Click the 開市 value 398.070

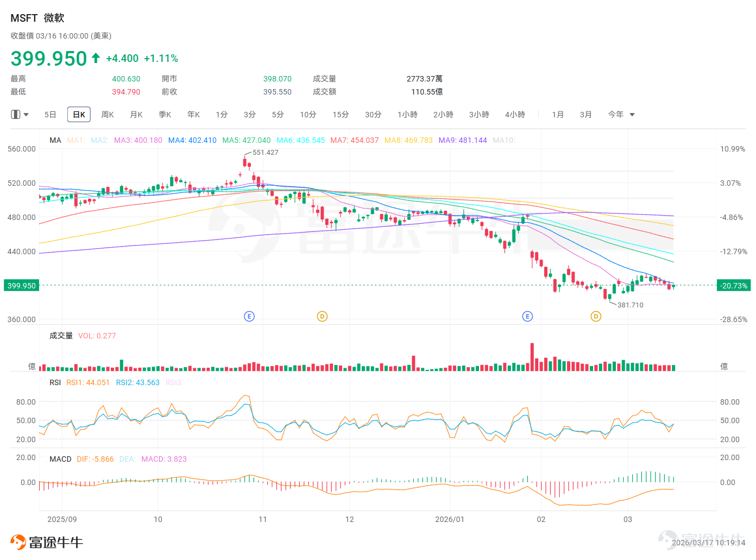(x=278, y=79)
